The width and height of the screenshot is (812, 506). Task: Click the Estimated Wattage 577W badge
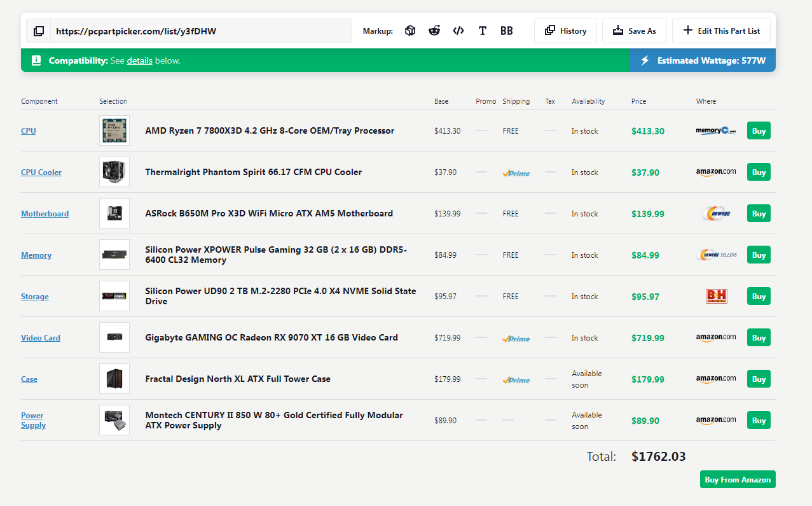point(702,60)
